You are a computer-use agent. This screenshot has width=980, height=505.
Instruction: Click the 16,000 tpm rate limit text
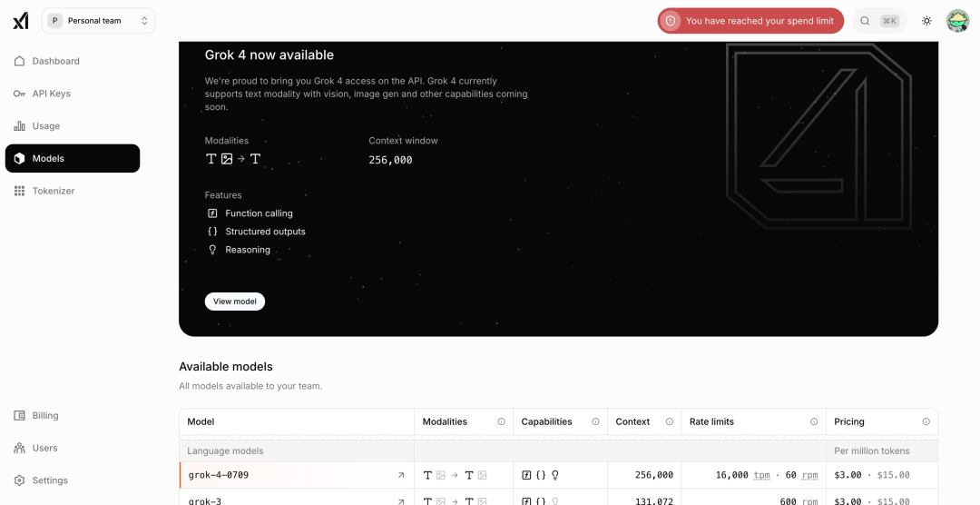(x=742, y=475)
